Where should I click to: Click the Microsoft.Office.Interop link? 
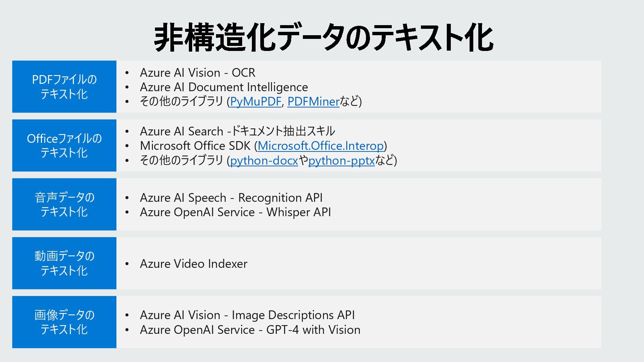click(320, 146)
